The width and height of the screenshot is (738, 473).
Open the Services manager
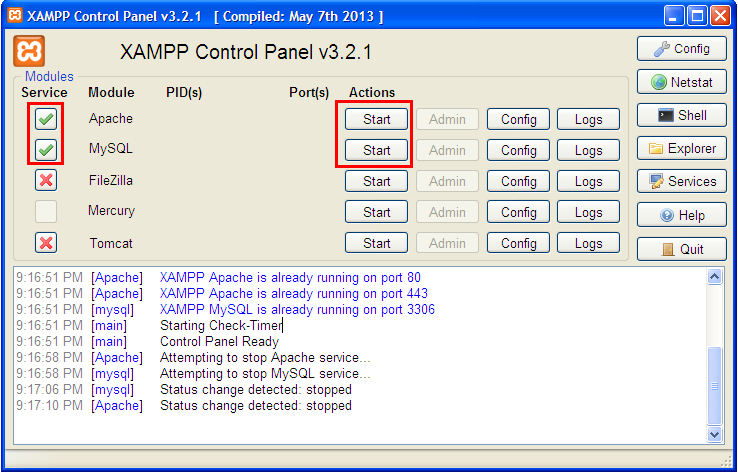click(x=682, y=181)
